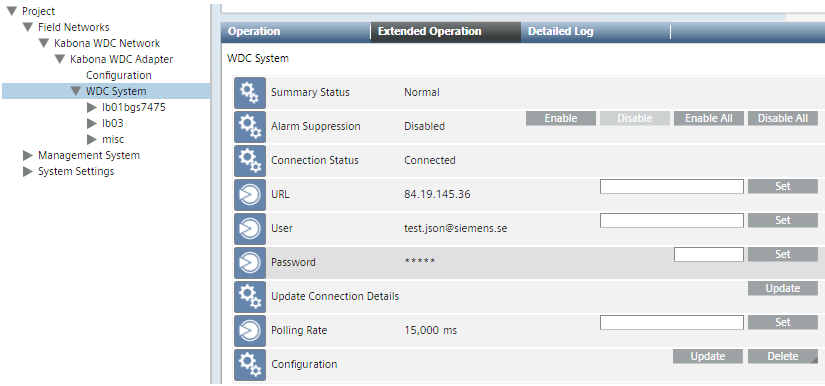Switch to the Operation tab
The image size is (825, 386).
296,32
